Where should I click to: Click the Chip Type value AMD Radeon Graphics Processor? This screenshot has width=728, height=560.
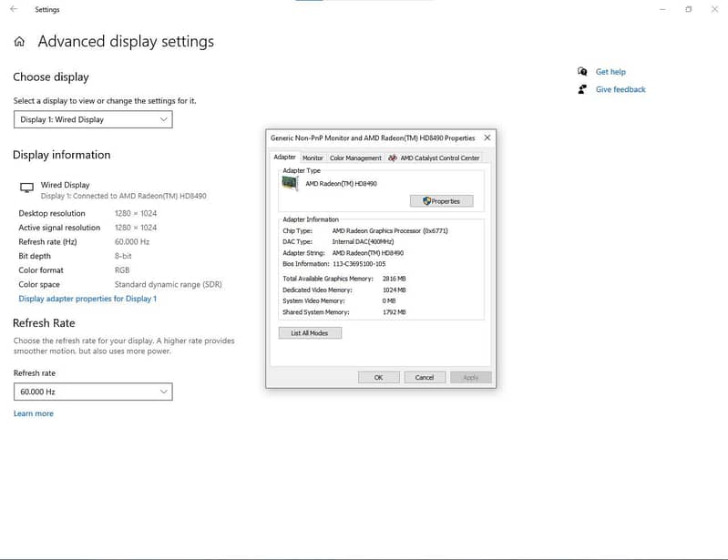click(390, 230)
